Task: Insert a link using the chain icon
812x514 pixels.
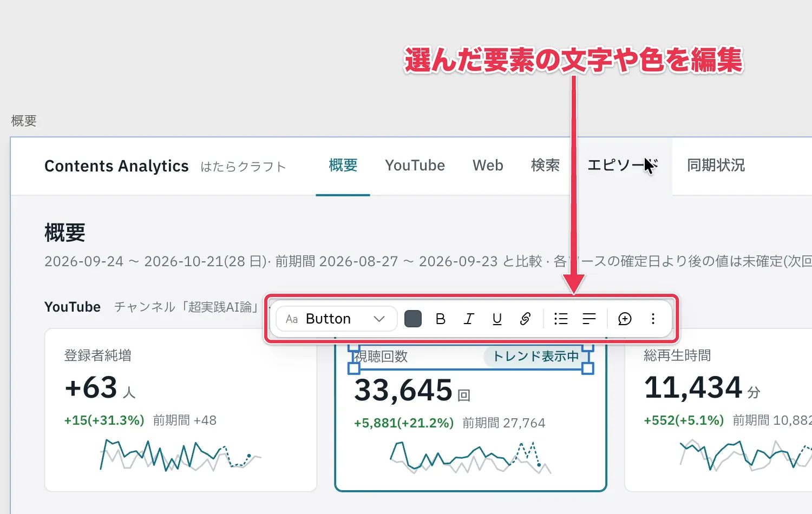Action: pos(525,319)
